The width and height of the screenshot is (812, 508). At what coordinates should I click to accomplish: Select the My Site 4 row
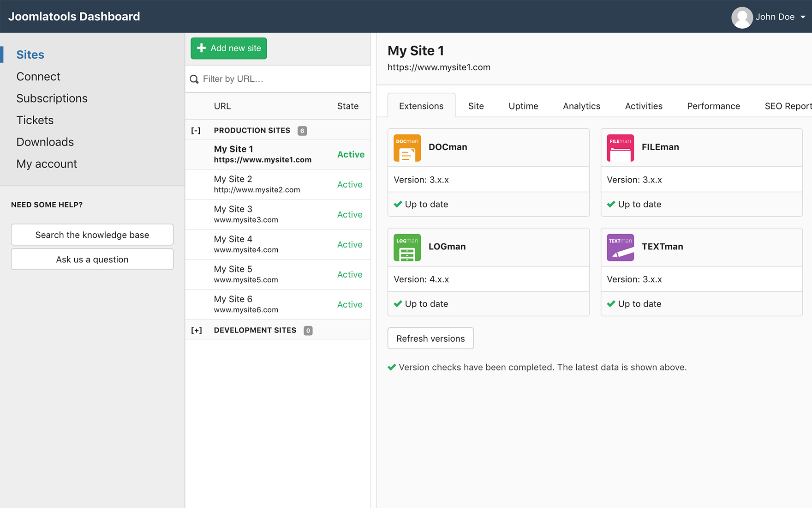(x=278, y=244)
